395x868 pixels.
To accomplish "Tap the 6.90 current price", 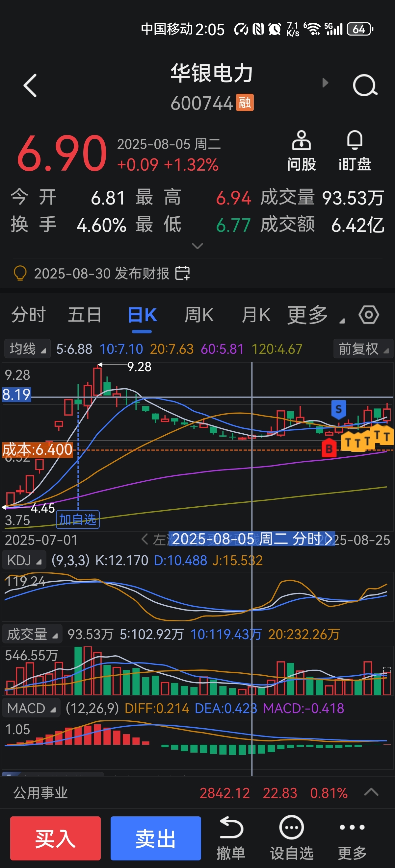I will 62,153.
